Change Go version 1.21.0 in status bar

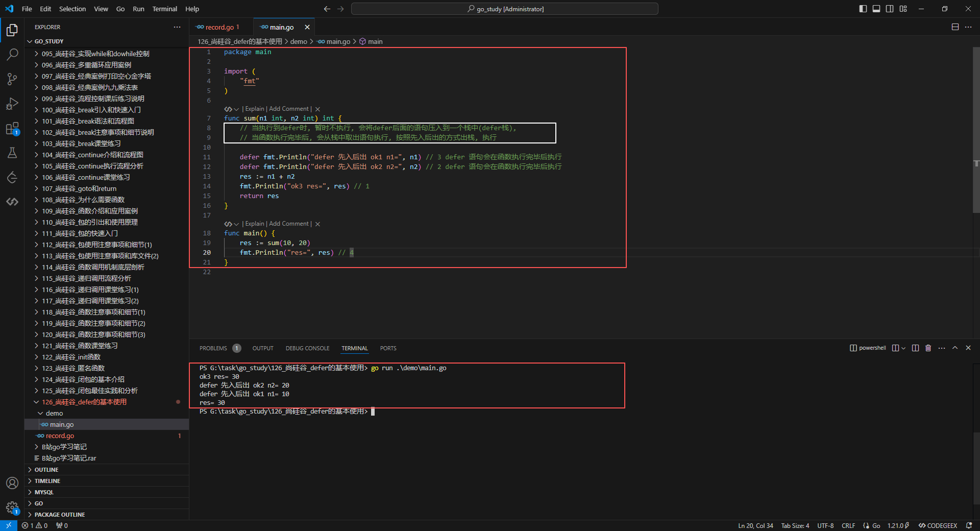898,525
